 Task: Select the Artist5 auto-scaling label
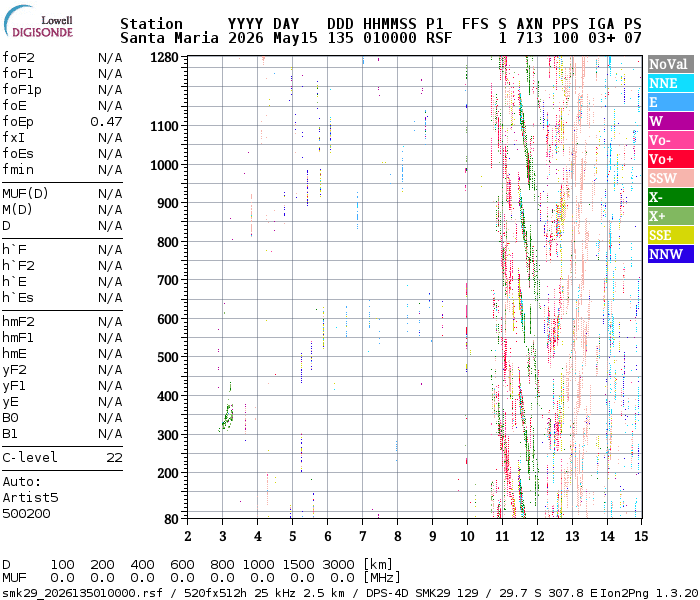[30, 497]
